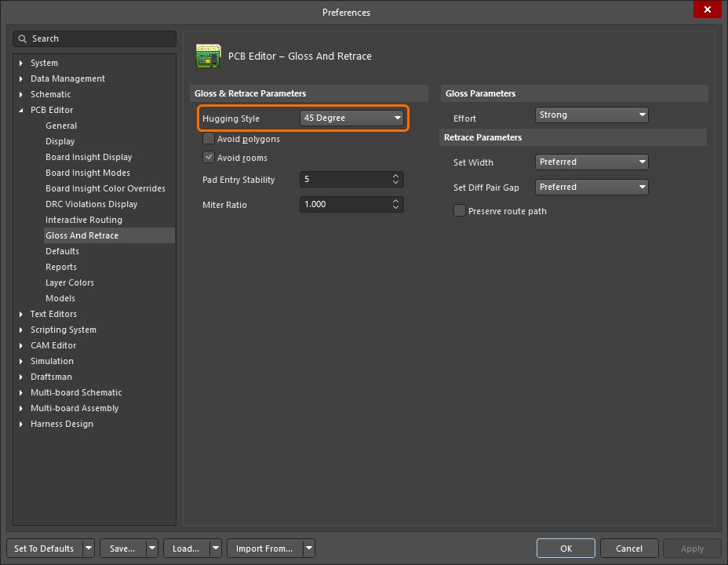Viewport: 728px width, 565px height.
Task: Click the OK button
Action: 566,548
